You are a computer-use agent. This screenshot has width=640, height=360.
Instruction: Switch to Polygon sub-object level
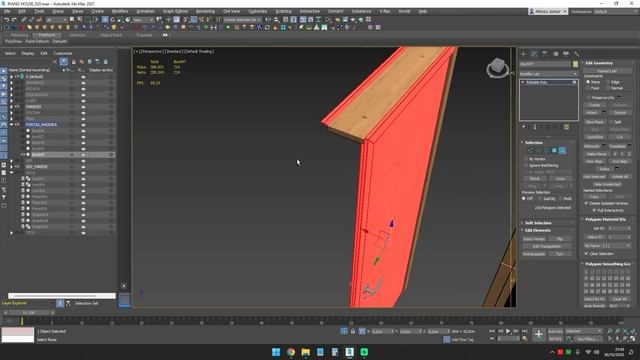pos(554,151)
